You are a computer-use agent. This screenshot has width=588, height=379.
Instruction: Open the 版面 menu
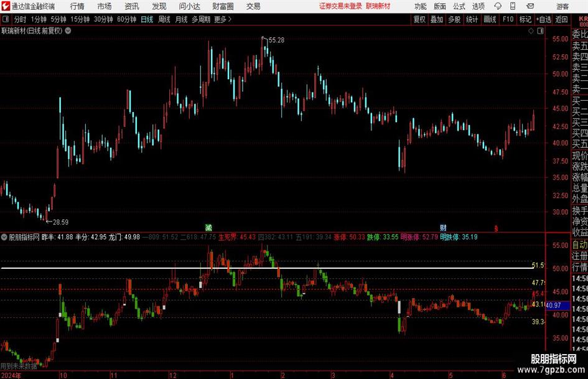point(439,6)
